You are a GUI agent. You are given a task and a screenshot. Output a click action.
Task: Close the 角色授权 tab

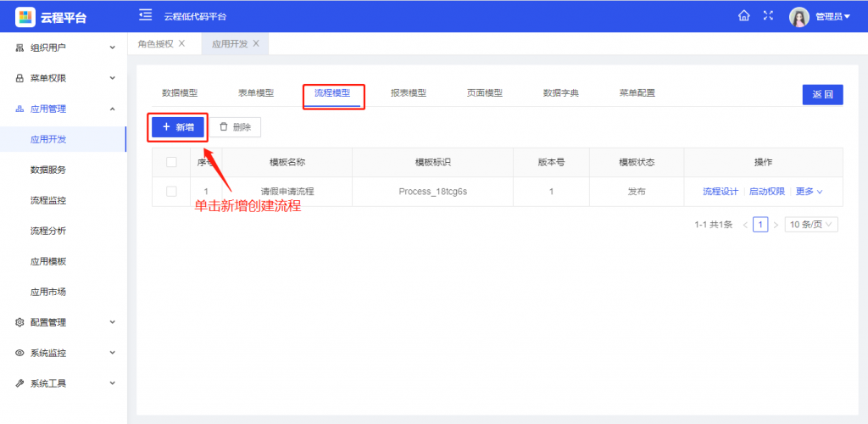tap(181, 43)
